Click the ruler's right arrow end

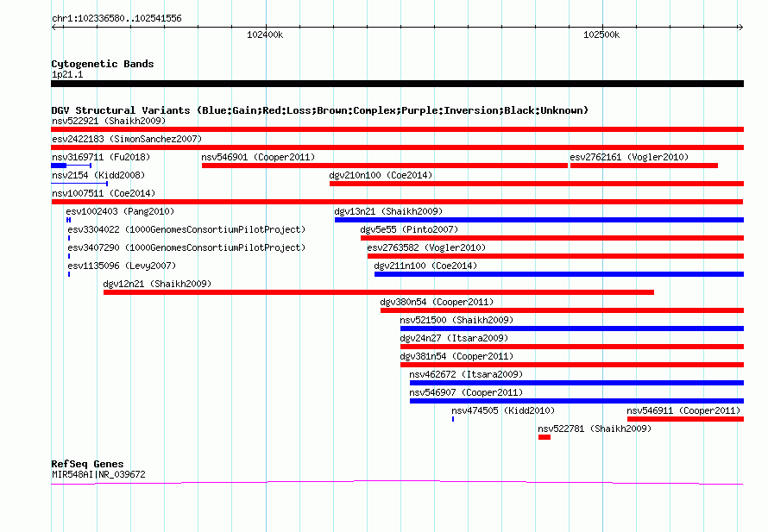point(740,27)
